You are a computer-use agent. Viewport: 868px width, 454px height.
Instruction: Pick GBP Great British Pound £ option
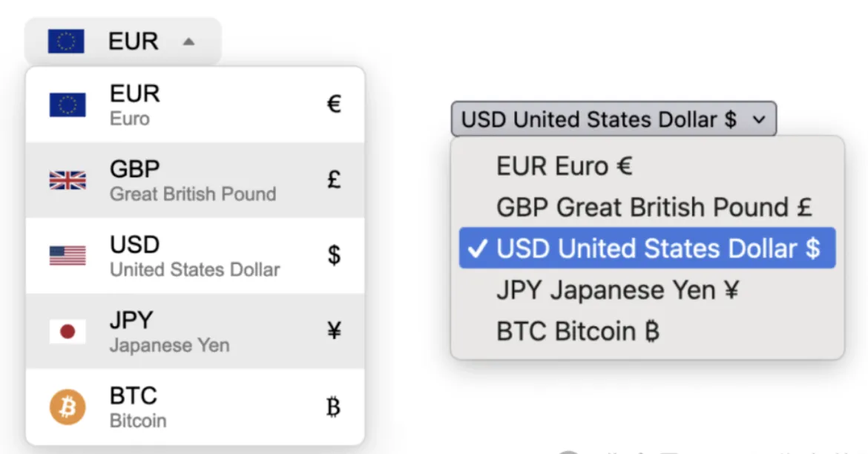654,207
